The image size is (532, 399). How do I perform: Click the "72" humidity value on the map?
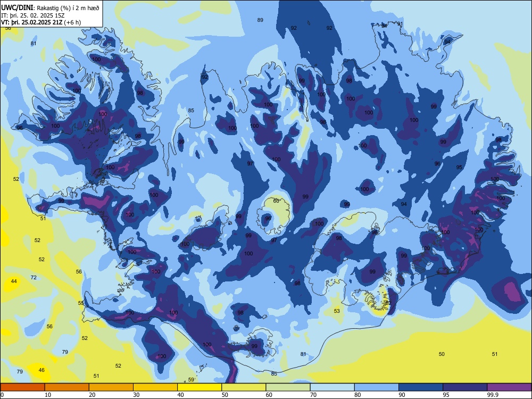click(x=34, y=278)
